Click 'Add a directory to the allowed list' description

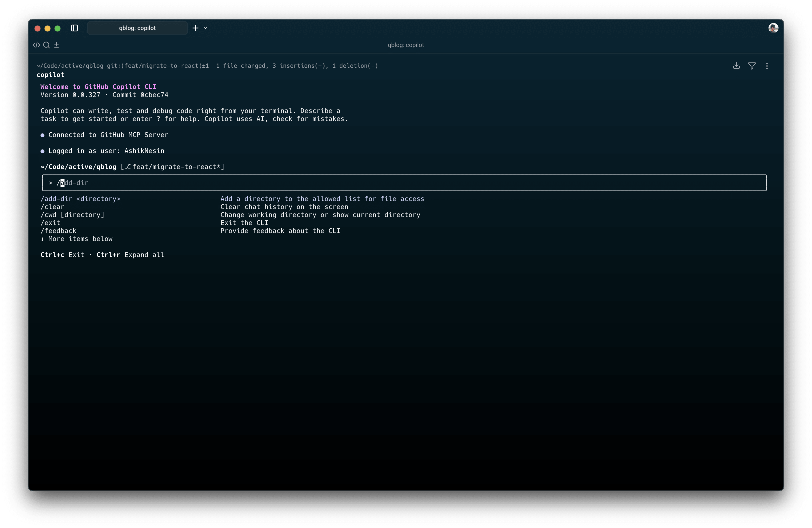(x=322, y=199)
